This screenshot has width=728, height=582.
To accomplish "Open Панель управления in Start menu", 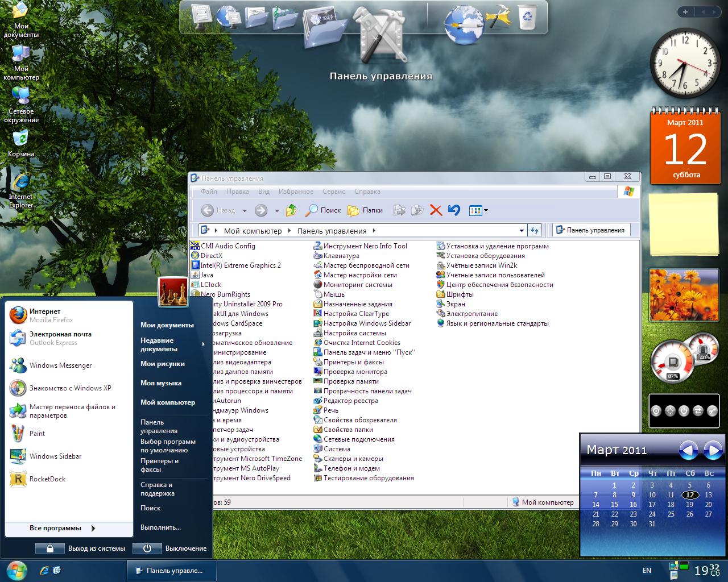I will click(x=159, y=426).
